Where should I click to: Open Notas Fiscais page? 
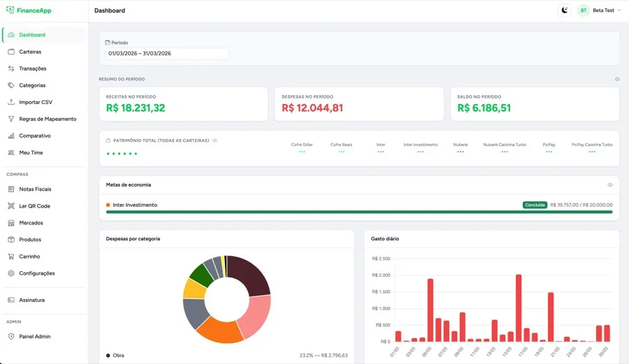pos(44,189)
